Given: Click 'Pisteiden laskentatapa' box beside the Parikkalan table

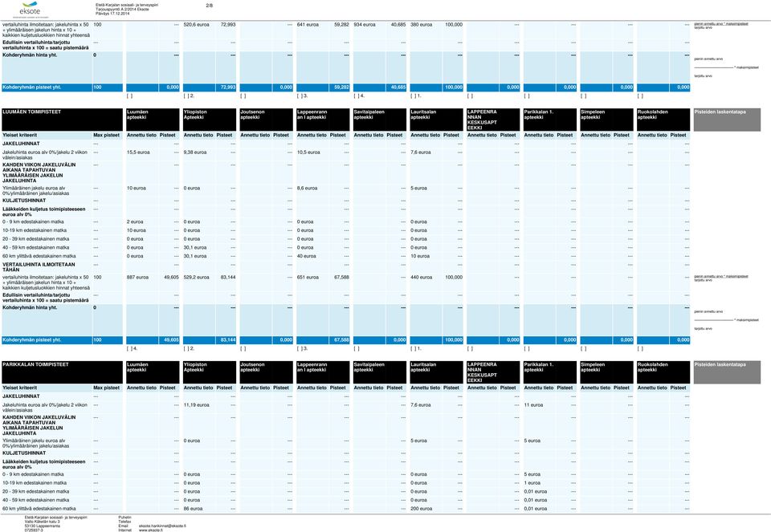Looking at the screenshot, I should (x=727, y=372).
